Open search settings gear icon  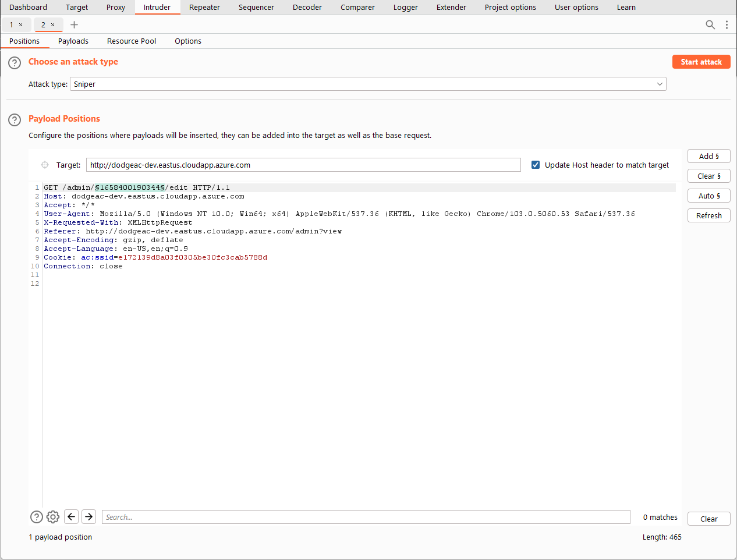click(53, 517)
